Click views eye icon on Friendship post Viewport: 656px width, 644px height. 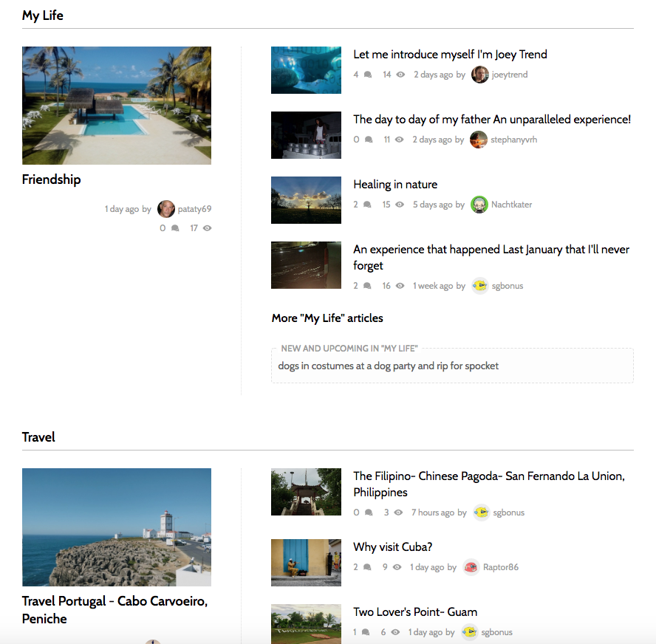pos(207,228)
